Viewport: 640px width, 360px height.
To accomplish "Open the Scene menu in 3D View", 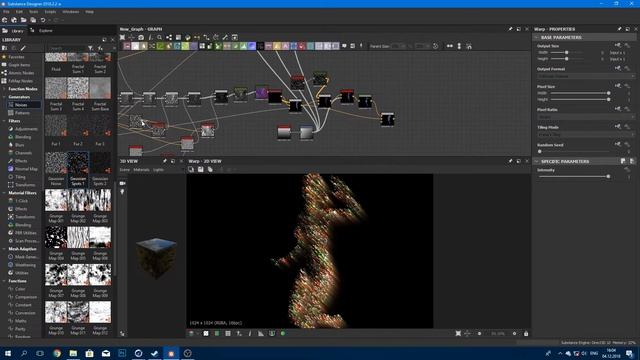I will (125, 170).
